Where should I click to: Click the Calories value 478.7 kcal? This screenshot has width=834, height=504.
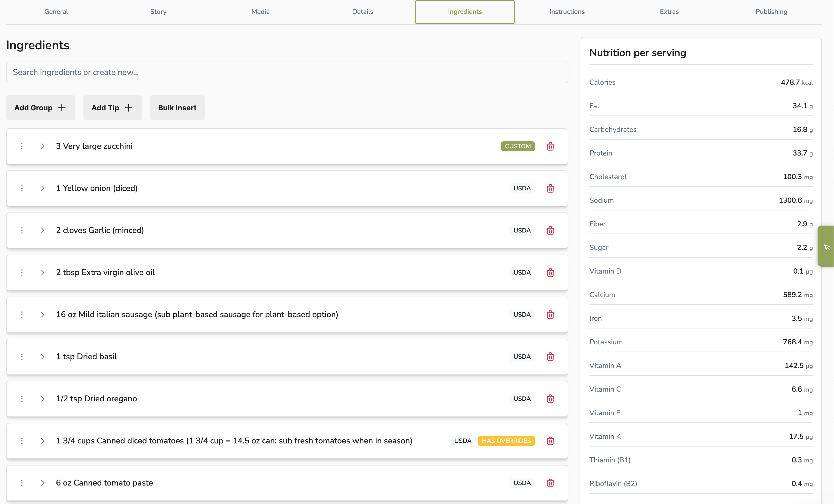click(x=797, y=82)
